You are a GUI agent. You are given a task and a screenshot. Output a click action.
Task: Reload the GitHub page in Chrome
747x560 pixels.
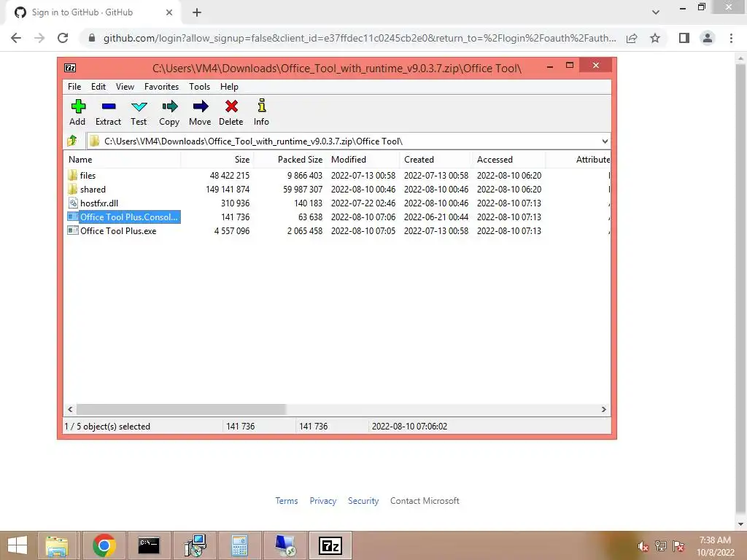(63, 38)
